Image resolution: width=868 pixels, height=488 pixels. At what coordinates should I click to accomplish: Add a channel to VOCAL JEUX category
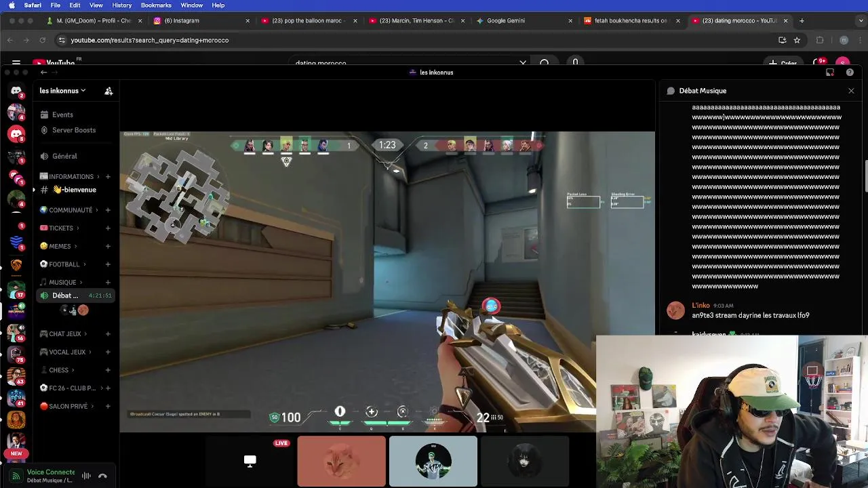[x=108, y=352]
